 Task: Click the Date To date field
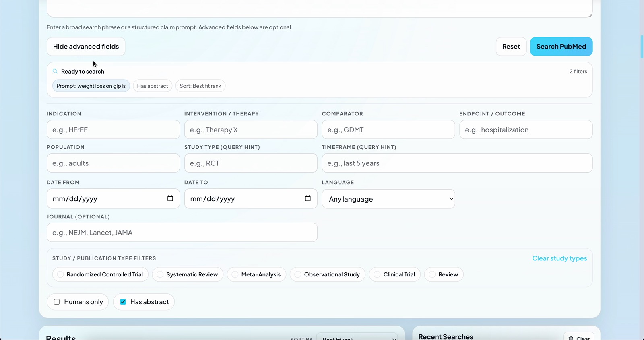click(x=251, y=199)
